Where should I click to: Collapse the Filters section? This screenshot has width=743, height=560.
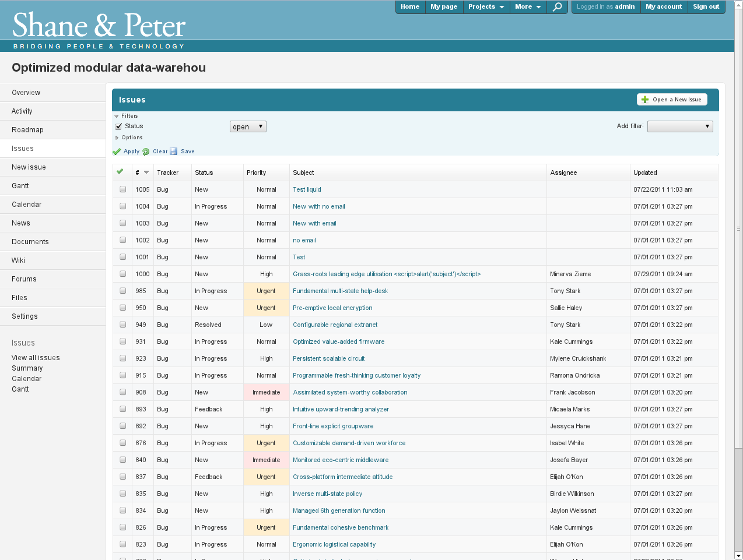click(x=126, y=116)
